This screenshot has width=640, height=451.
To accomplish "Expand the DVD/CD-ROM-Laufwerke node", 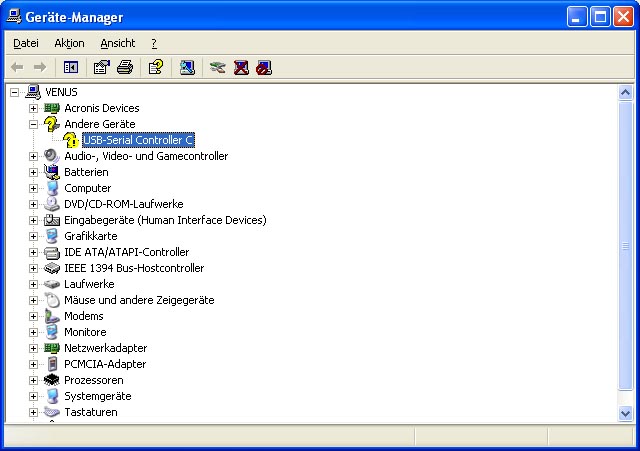I will tap(33, 204).
